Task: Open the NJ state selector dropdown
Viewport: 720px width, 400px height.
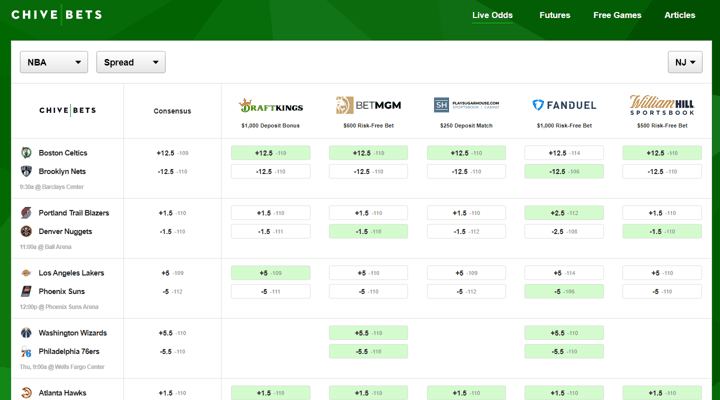Action: pos(685,62)
